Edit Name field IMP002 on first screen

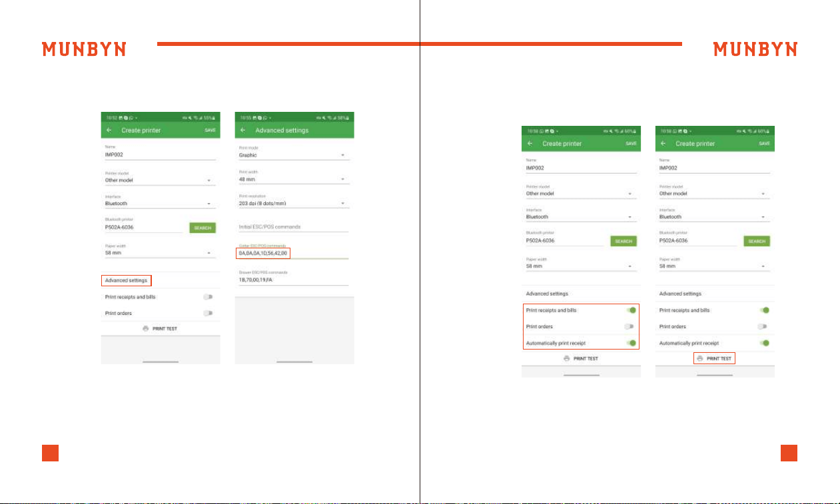pyautogui.click(x=160, y=154)
